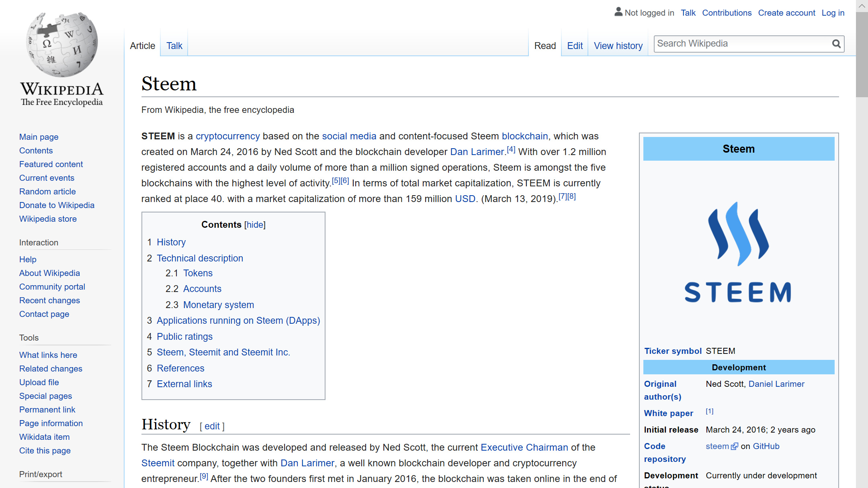Viewport: 868px width, 488px height.
Task: Jump to References section
Action: 180,368
